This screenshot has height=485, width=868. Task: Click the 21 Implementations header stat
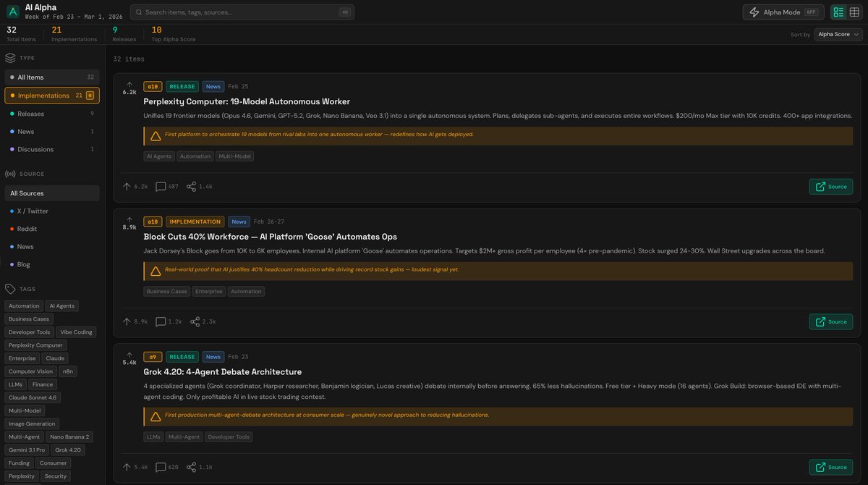[x=75, y=33]
